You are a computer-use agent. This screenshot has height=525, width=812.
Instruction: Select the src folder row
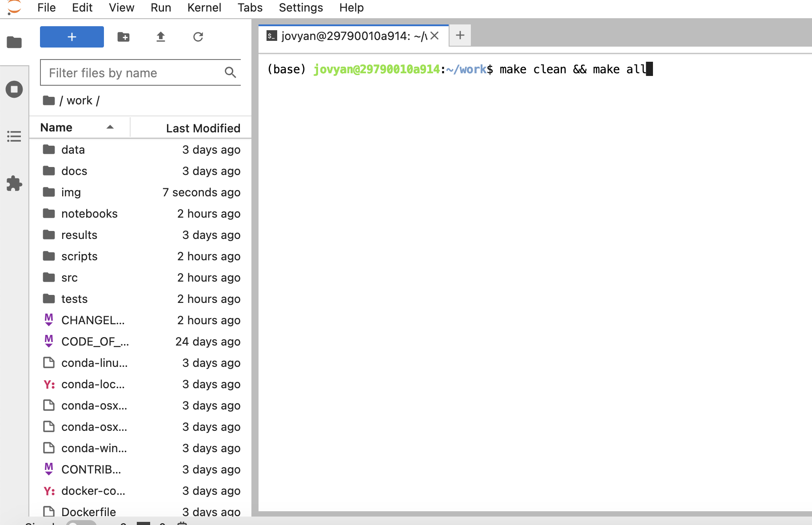pos(140,277)
